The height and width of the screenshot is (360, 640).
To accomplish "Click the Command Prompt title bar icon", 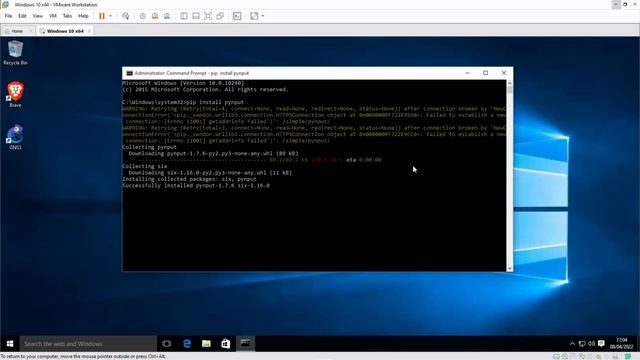I will (x=129, y=73).
